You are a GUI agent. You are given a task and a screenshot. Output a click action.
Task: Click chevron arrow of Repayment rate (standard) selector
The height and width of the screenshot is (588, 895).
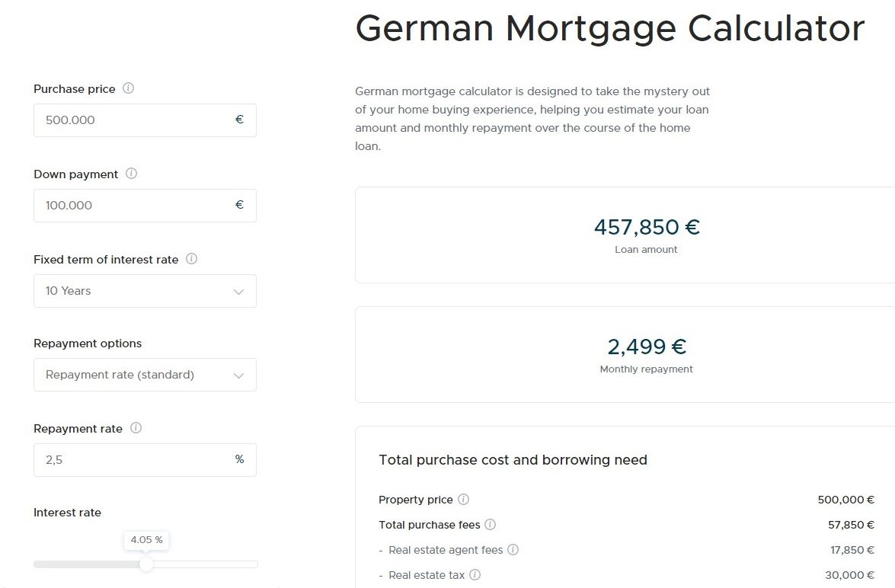pos(238,375)
